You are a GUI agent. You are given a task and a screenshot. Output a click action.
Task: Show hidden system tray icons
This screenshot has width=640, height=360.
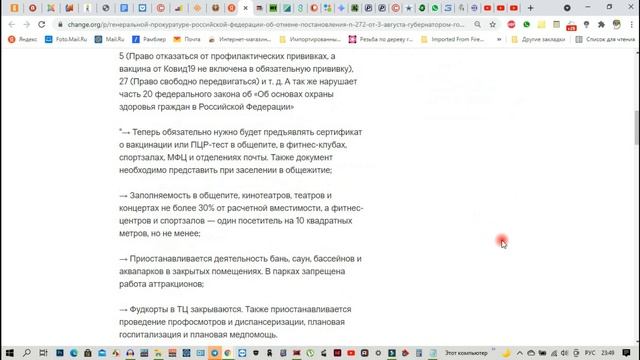tap(519, 353)
